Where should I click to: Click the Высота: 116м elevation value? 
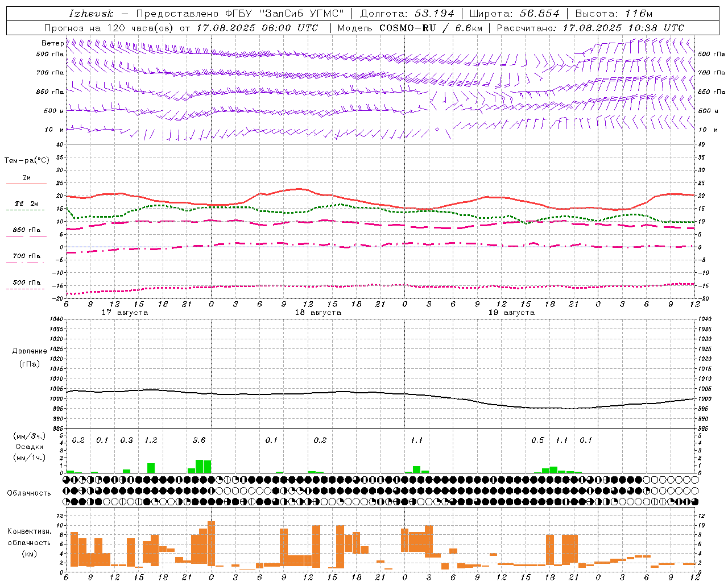(x=614, y=14)
